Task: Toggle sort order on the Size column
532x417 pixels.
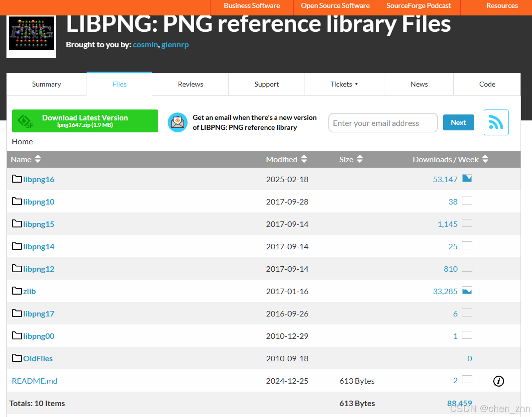Action: coord(359,159)
